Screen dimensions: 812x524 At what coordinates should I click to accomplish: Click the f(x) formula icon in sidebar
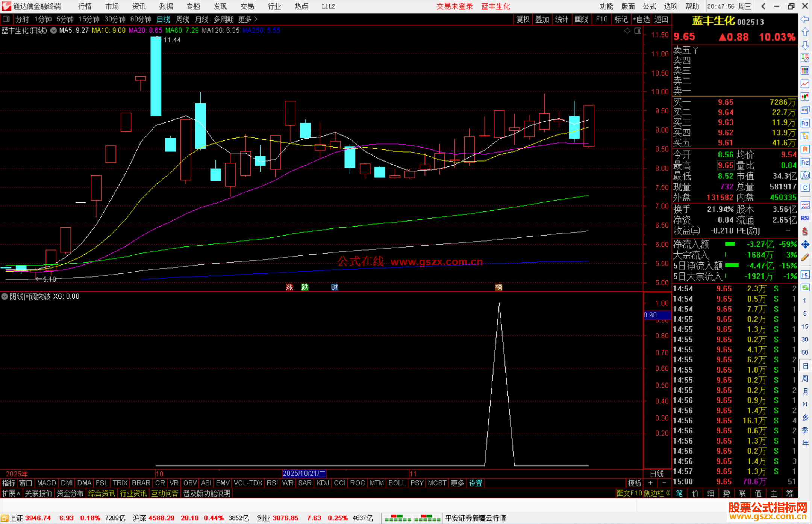point(805,175)
